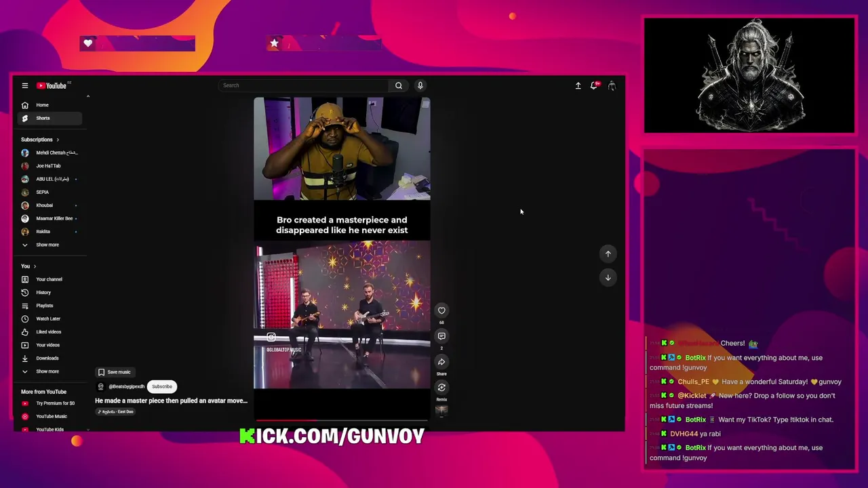Select Home in the sidebar

[51, 105]
